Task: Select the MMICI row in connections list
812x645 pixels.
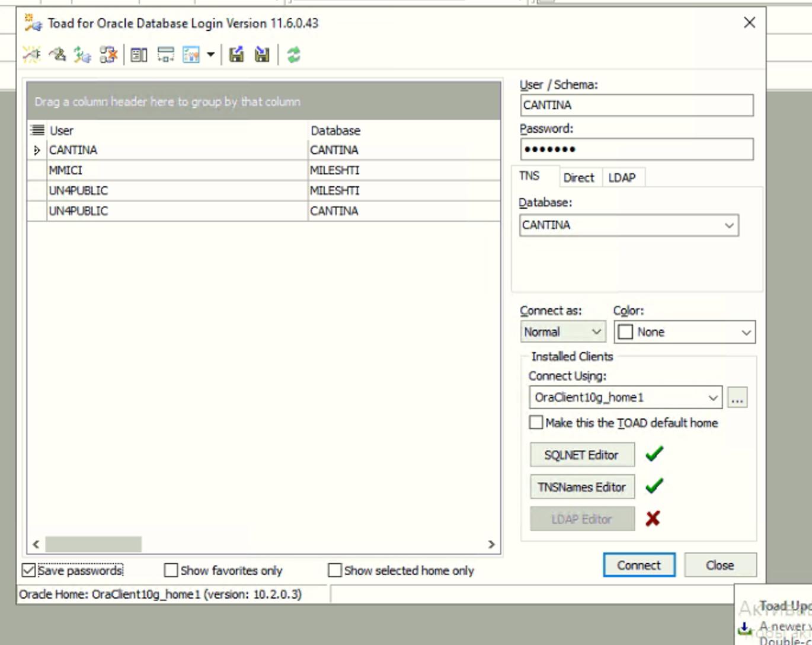Action: click(x=264, y=170)
